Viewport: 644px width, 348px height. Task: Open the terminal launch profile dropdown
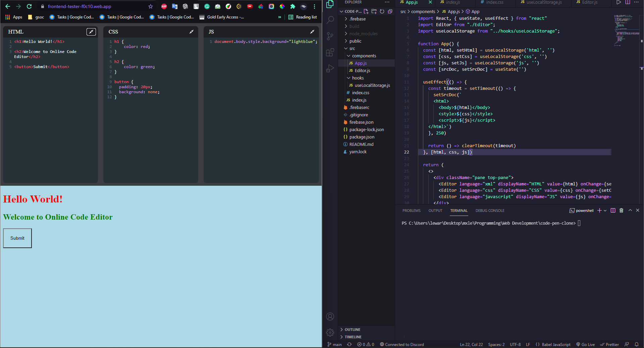tap(605, 211)
